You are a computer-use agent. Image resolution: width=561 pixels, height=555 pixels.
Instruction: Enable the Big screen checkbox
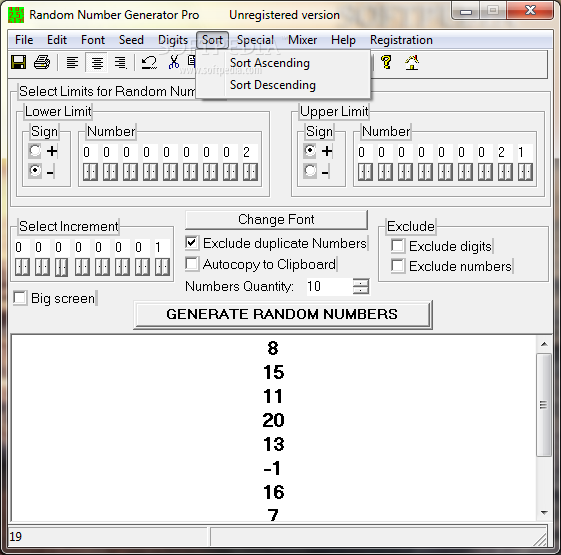click(20, 298)
